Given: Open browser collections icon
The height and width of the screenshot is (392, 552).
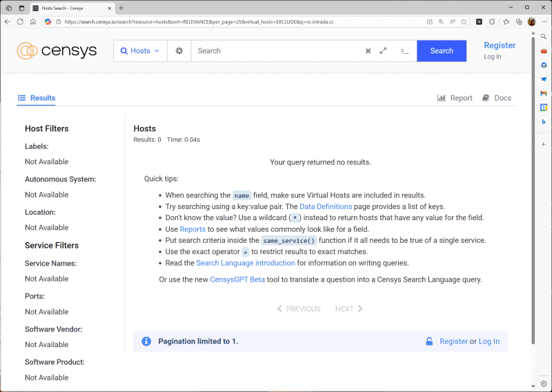Looking at the screenshot, I should (x=519, y=21).
